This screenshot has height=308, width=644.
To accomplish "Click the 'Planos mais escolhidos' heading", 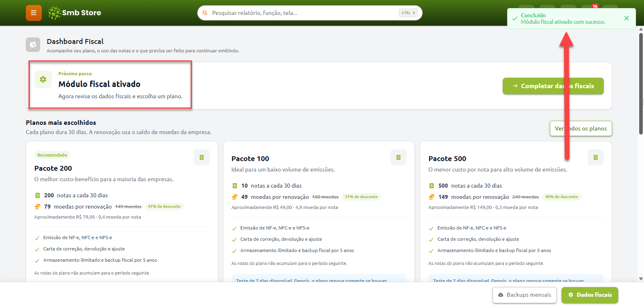I will coord(61,122).
